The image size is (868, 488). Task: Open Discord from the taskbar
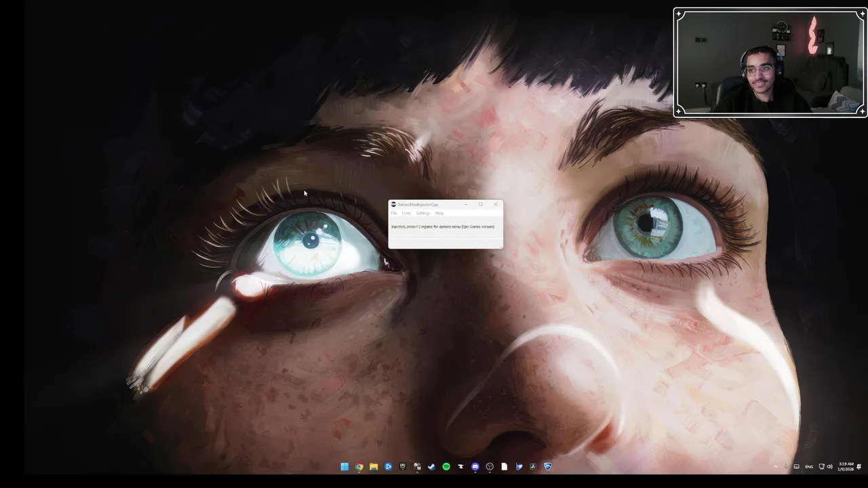point(475,466)
